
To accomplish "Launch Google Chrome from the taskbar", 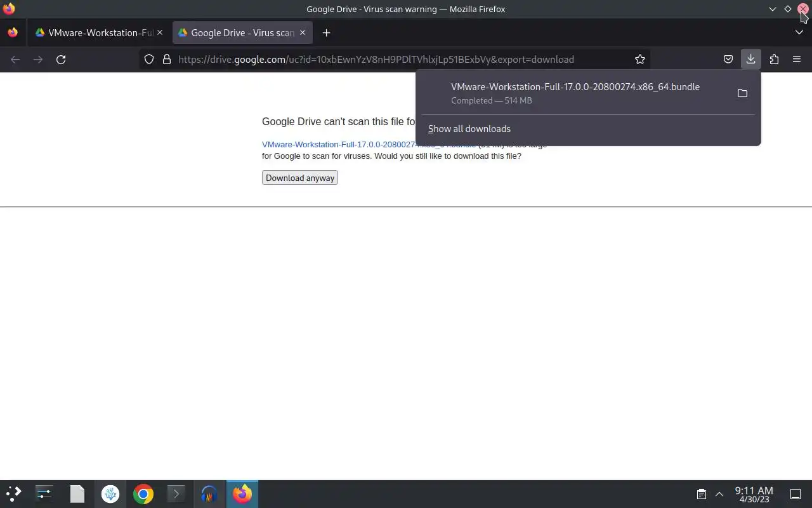I will pos(143,493).
